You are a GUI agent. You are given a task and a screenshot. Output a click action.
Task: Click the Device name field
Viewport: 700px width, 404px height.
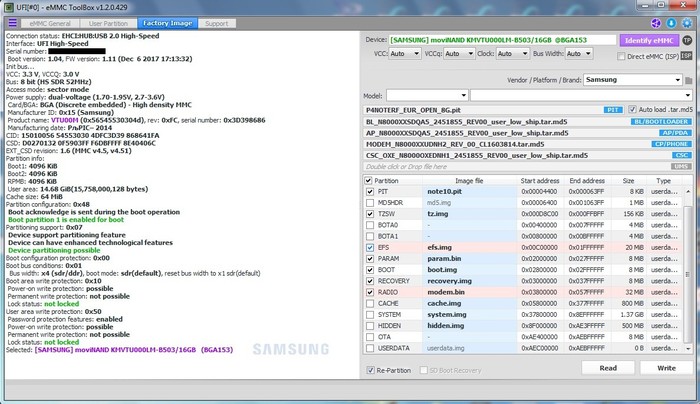(502, 40)
